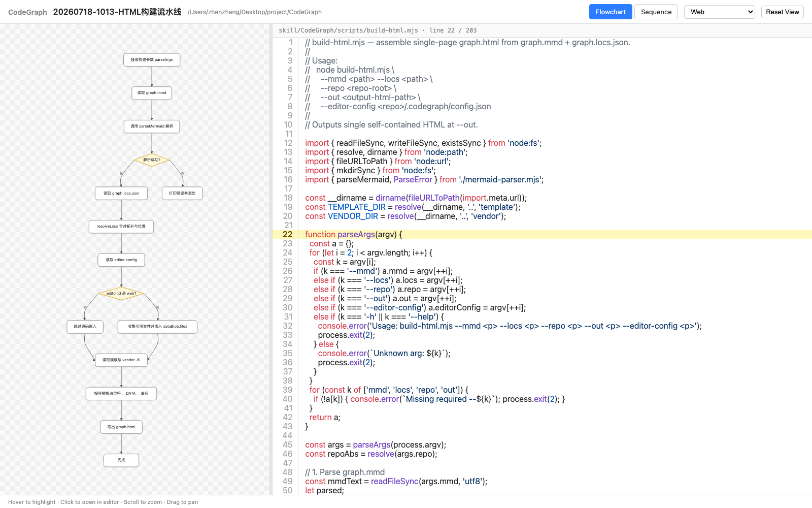Click the project path '/Users/zhenzhang/Desktop/project/CodeGraph'

pos(254,12)
